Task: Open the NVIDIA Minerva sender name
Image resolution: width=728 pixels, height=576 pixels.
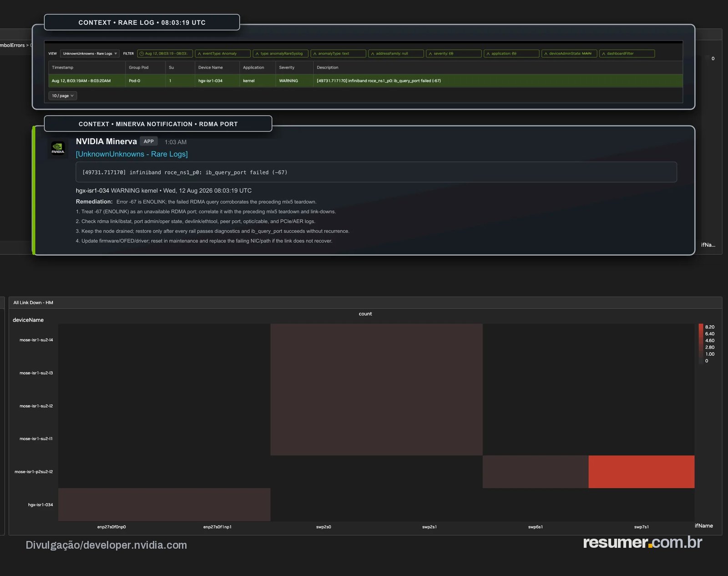Action: (x=106, y=141)
